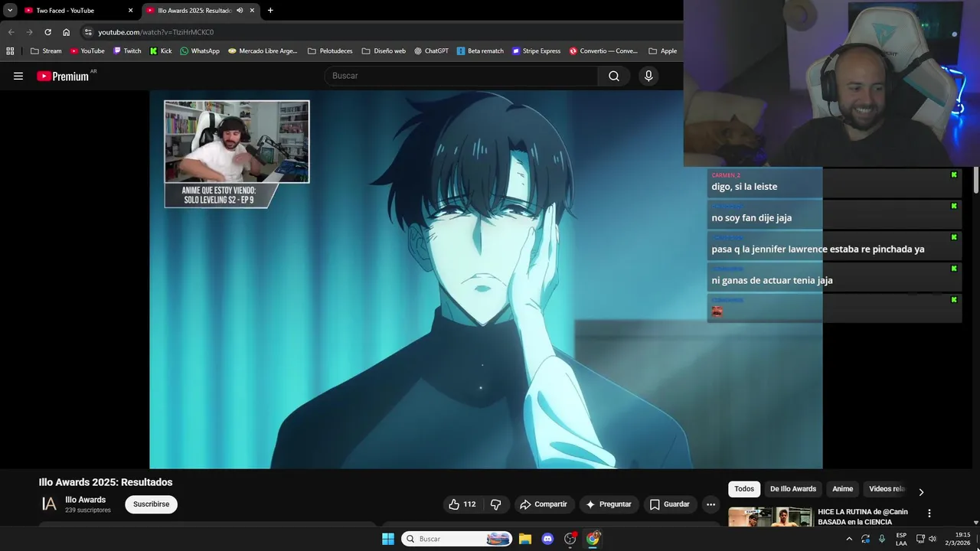Viewport: 980px width, 551px height.
Task: Open OBS Studio from the taskbar
Action: 570,539
